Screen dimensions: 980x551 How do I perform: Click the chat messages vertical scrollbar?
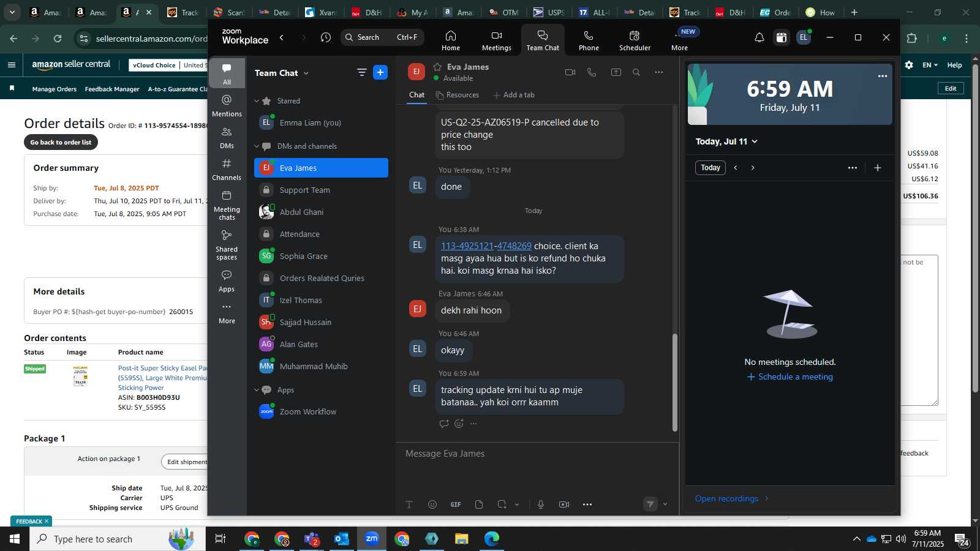(675, 383)
